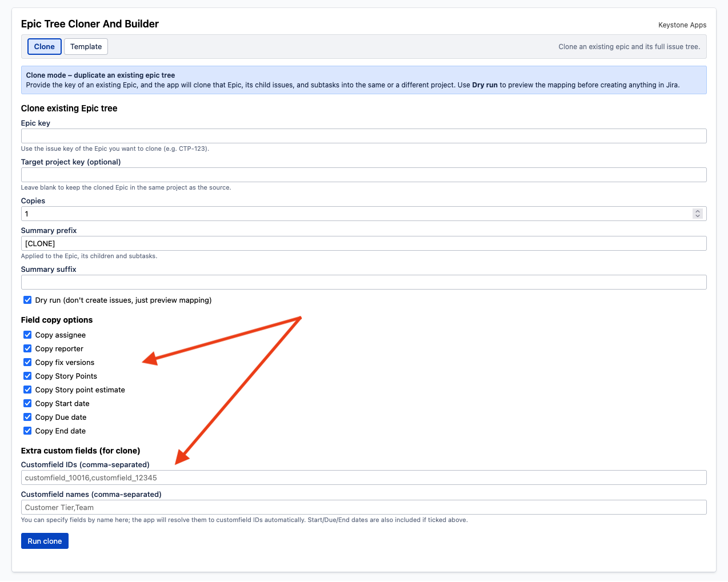Screen dimensions: 728x582
Task: Disable the Dry run checkbox
Action: pos(27,300)
